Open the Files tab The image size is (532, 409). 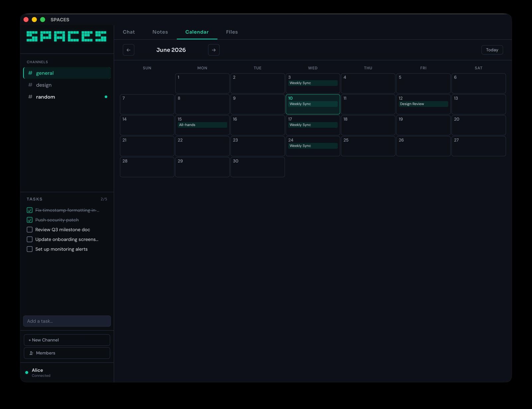[x=232, y=32]
